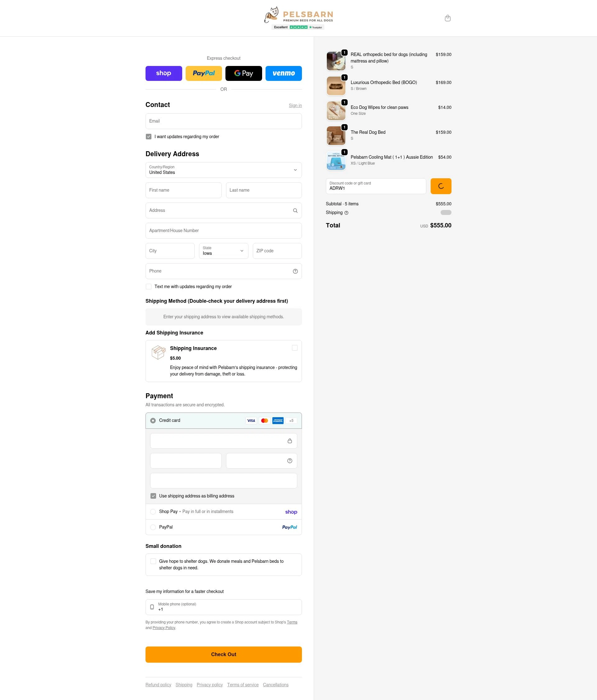The width and height of the screenshot is (597, 700).
Task: Choose the Shop Pay payment option
Action: pos(153,511)
